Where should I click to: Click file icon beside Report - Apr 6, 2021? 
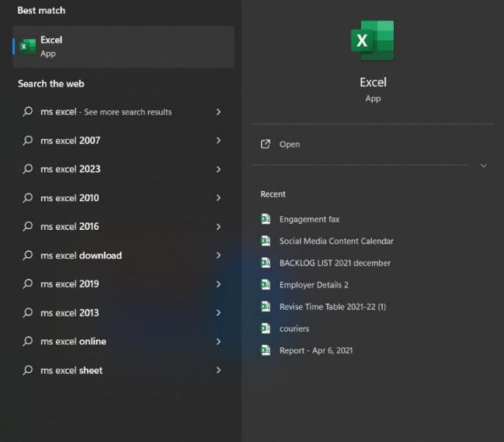point(266,350)
